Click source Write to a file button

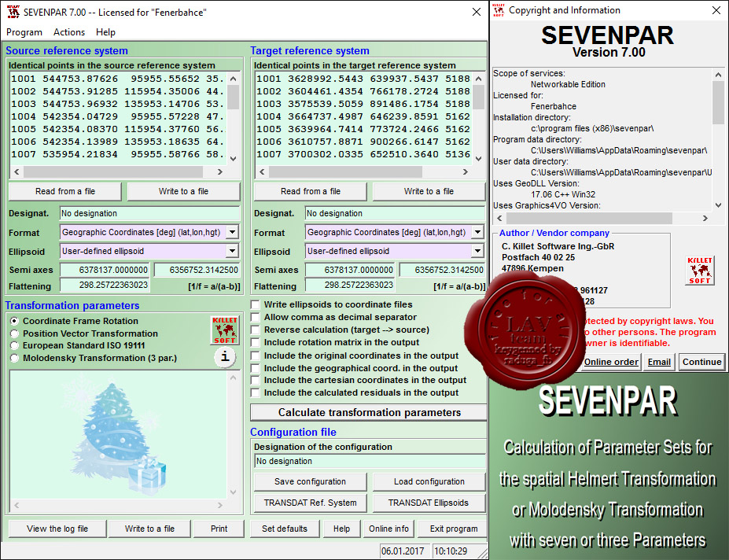coord(184,191)
